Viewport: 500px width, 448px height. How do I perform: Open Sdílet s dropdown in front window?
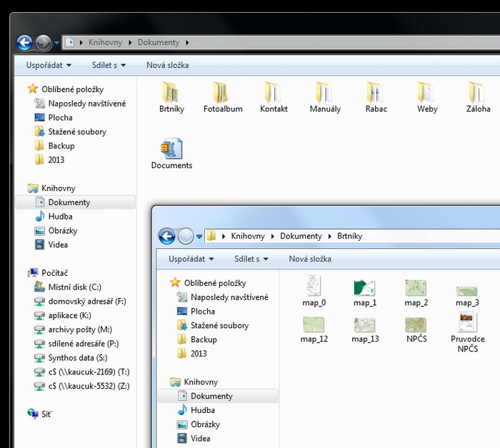pos(251,259)
